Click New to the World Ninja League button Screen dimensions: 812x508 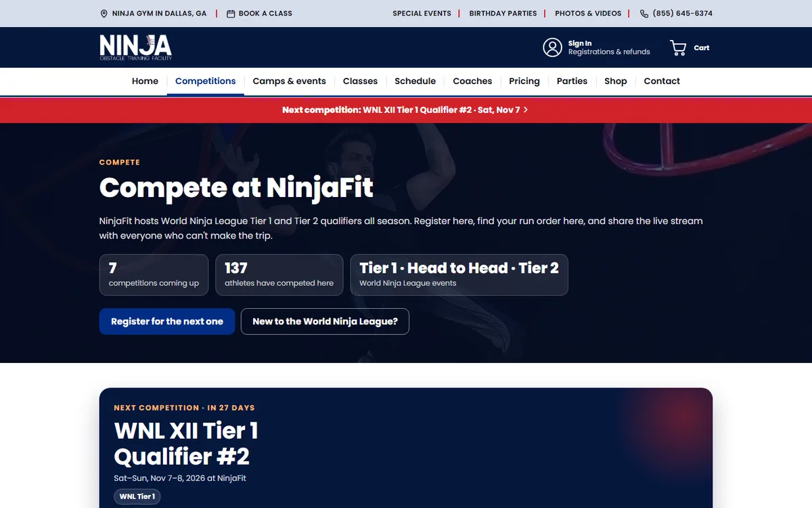325,322
